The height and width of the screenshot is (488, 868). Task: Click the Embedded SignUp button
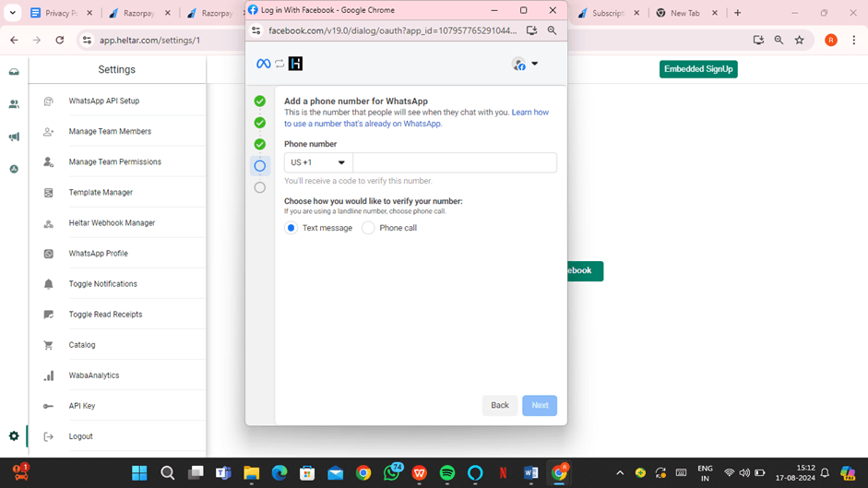point(698,69)
